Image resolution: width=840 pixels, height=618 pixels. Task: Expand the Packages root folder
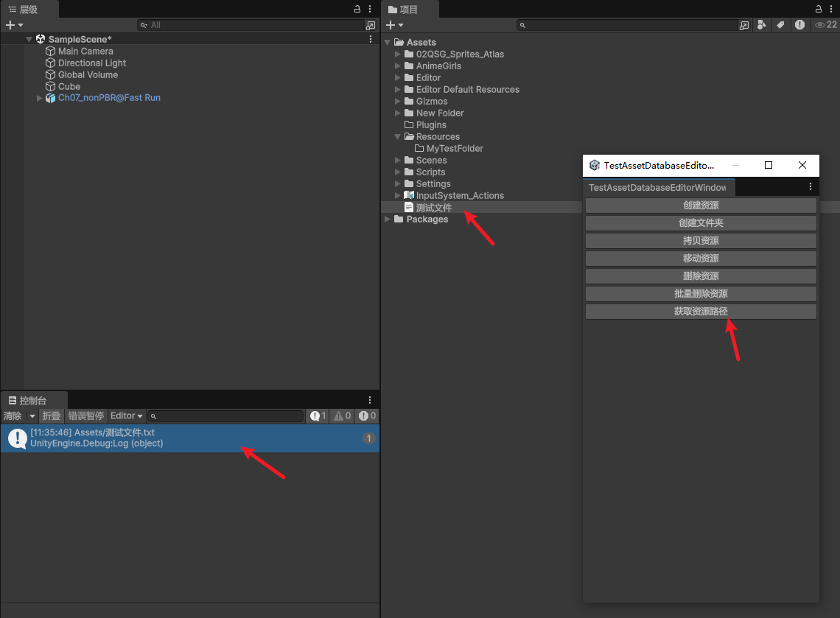coord(388,219)
